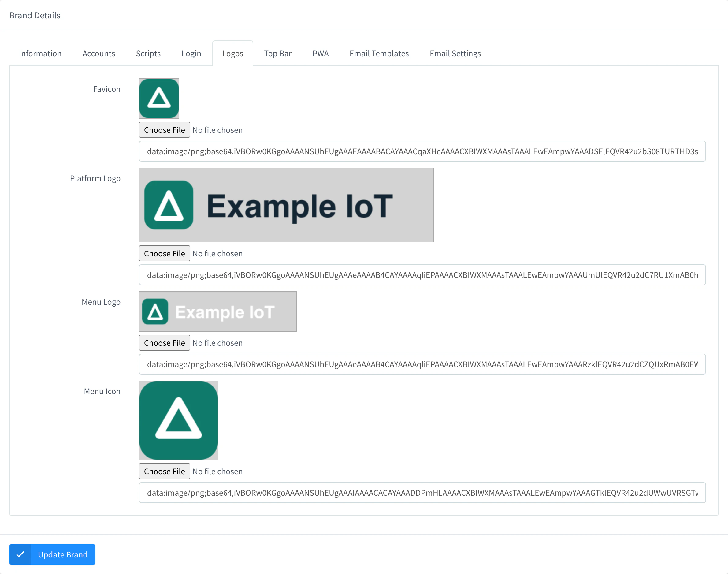728x574 pixels.
Task: Click the Favicon preview image
Action: (x=159, y=99)
